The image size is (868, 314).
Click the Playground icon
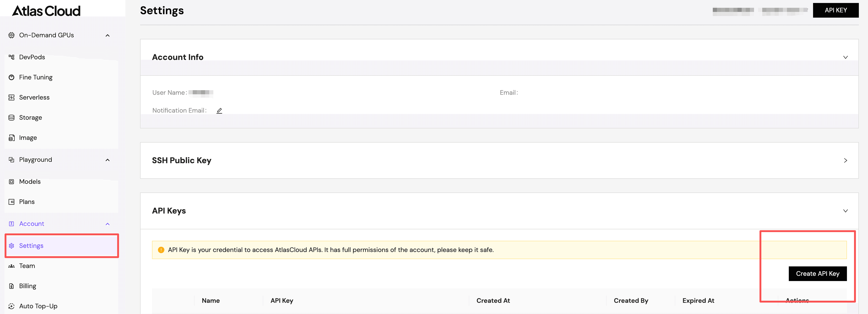11,160
